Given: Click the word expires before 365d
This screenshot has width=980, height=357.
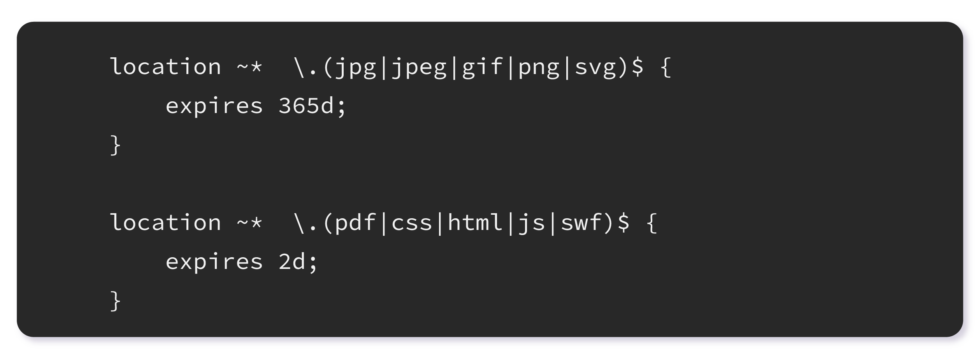Looking at the screenshot, I should pyautogui.click(x=214, y=106).
